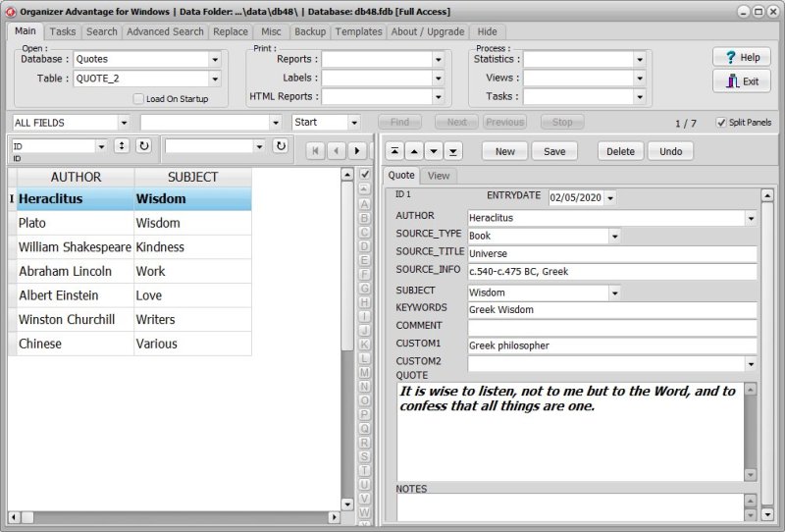
Task: Toggle Split Panels checkbox
Action: pyautogui.click(x=721, y=123)
